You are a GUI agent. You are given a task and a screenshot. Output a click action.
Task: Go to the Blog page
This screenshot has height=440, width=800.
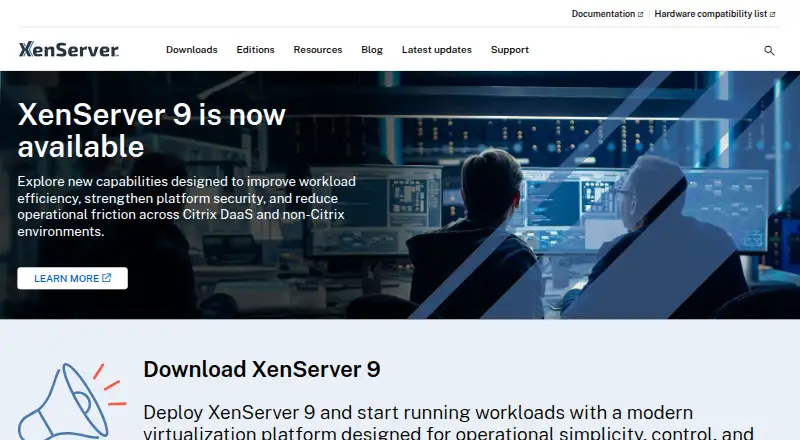pyautogui.click(x=372, y=50)
